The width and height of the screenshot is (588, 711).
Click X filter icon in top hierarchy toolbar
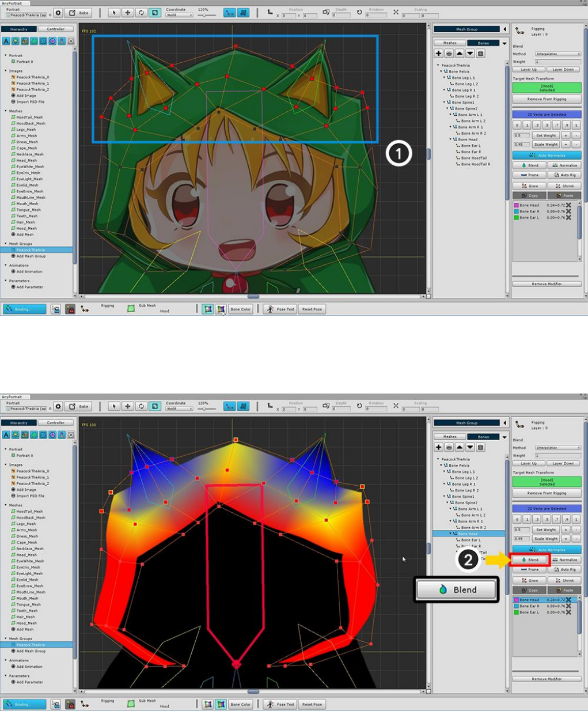pos(71,41)
